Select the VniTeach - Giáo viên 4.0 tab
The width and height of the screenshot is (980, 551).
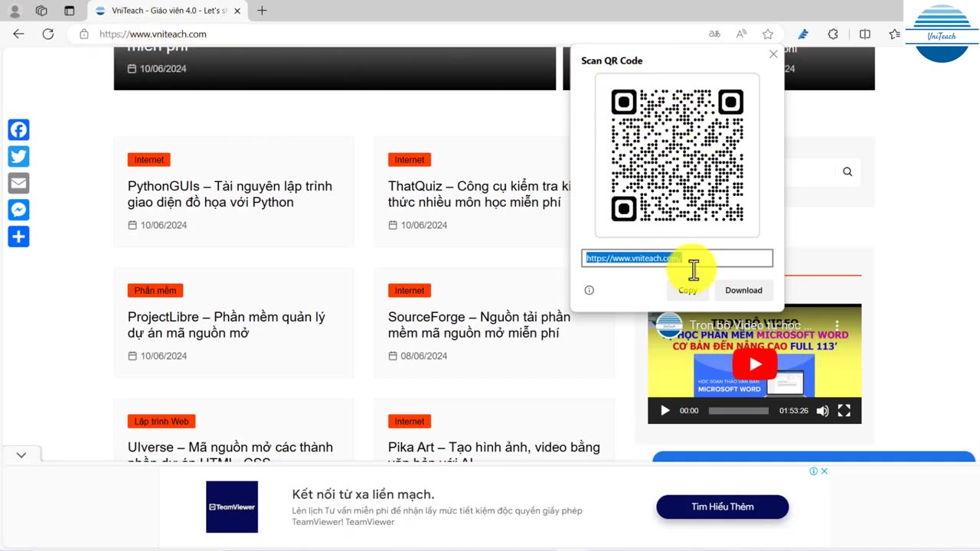click(167, 11)
